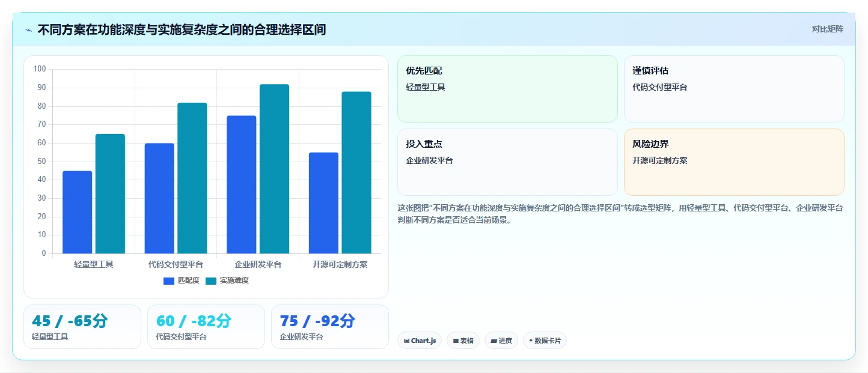Select the 风险边界 matrix card heading
This screenshot has height=373, width=868.
pyautogui.click(x=650, y=144)
